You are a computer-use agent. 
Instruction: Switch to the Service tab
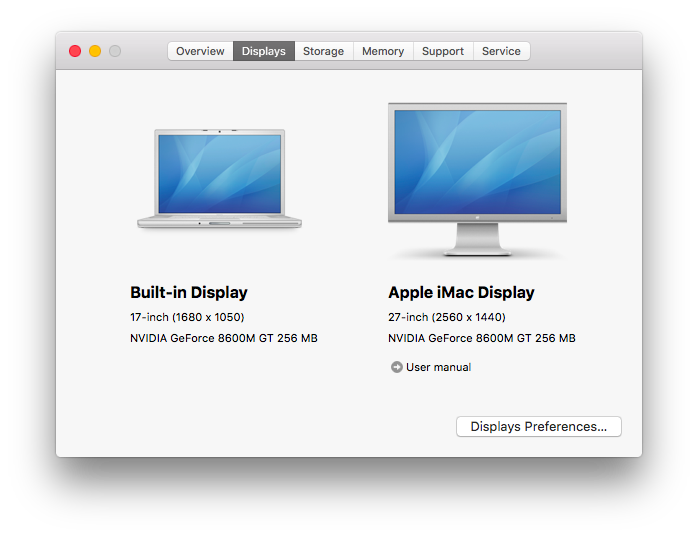pos(501,51)
